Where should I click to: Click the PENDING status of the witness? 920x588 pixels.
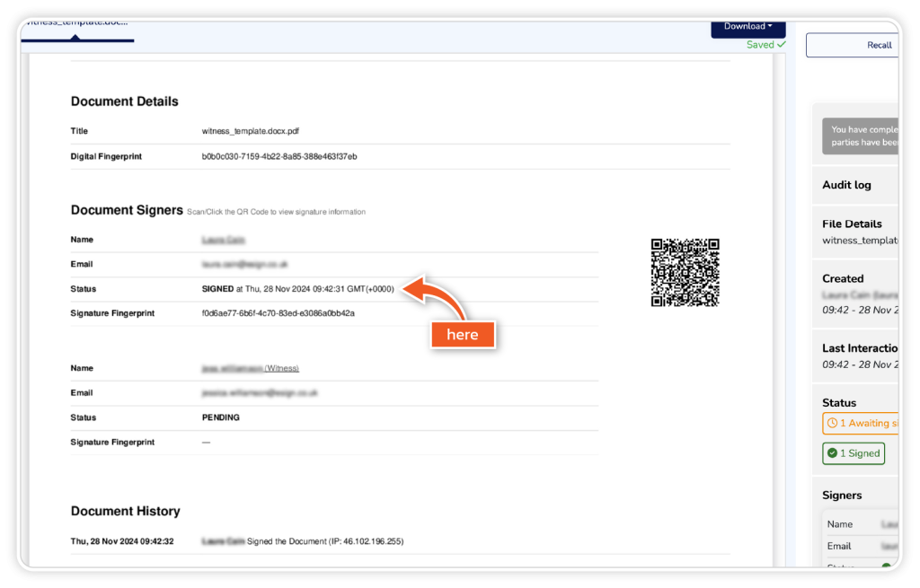click(221, 417)
